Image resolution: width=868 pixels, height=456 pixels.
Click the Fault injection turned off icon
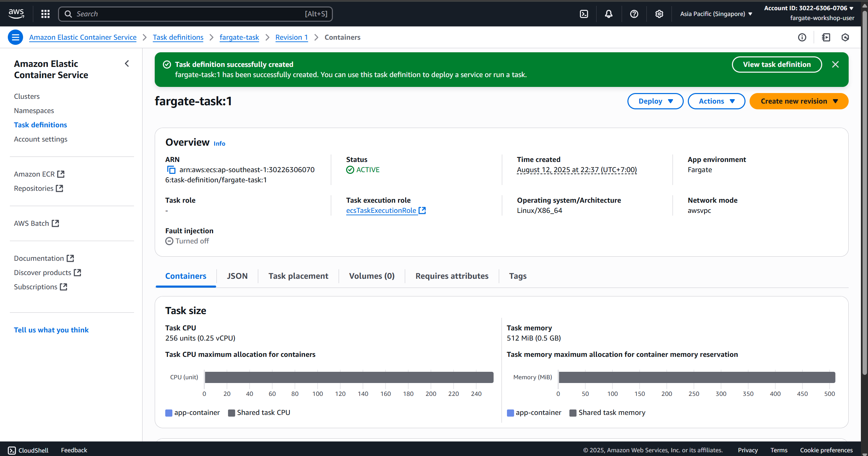pyautogui.click(x=169, y=241)
